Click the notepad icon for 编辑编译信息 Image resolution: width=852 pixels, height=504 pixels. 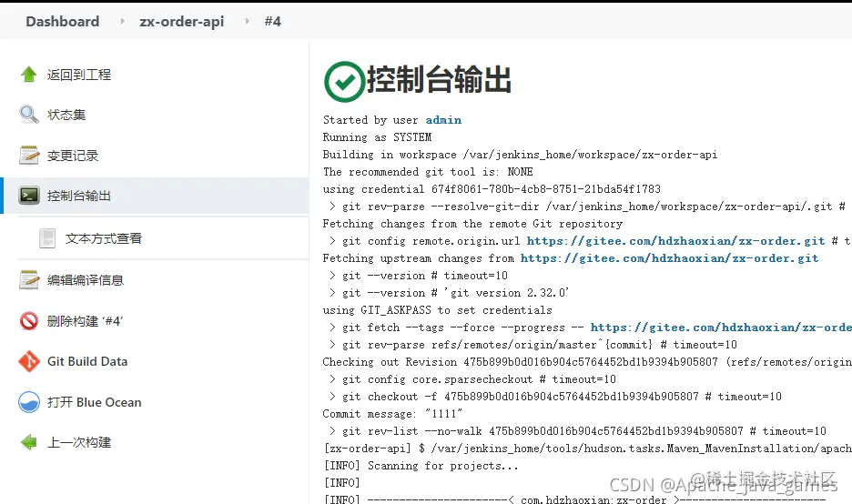click(x=29, y=280)
